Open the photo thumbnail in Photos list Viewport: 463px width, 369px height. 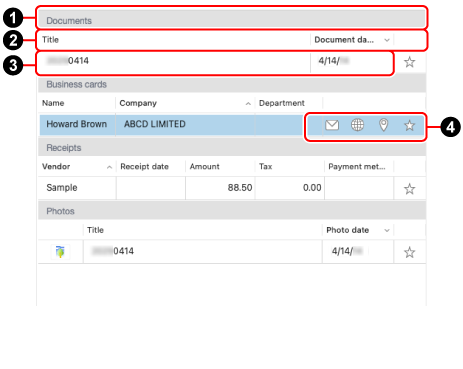(60, 251)
